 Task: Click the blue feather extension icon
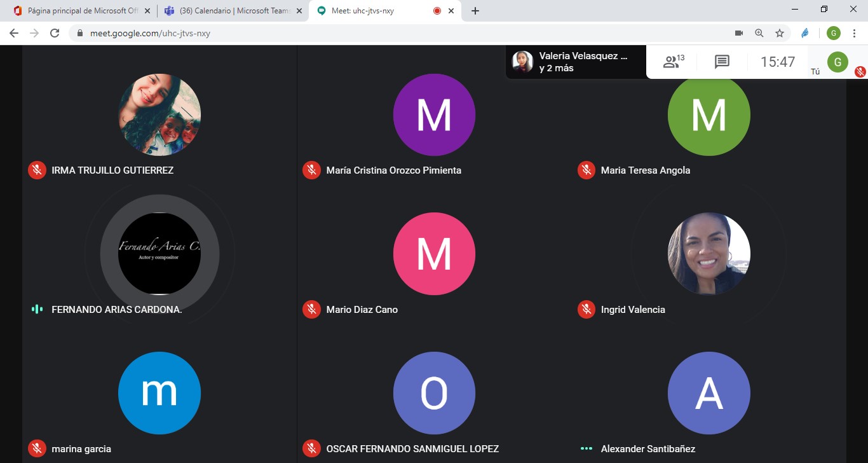(x=805, y=33)
